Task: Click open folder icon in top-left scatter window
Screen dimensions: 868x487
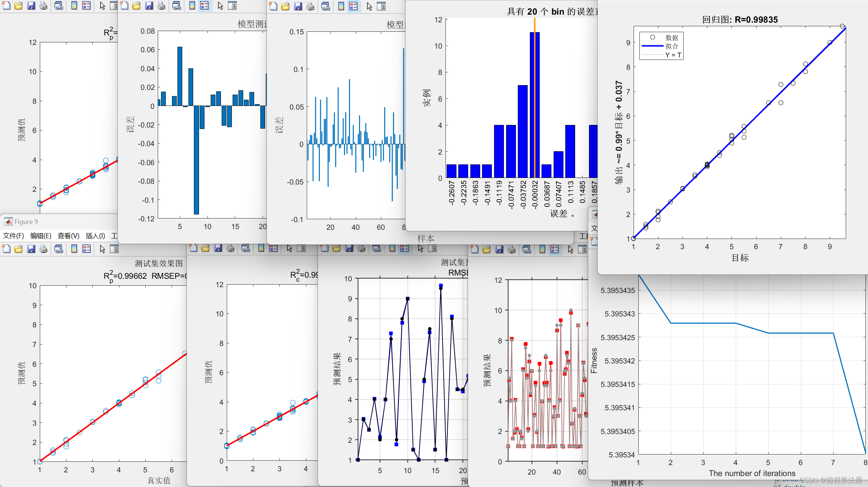Action: pyautogui.click(x=18, y=5)
